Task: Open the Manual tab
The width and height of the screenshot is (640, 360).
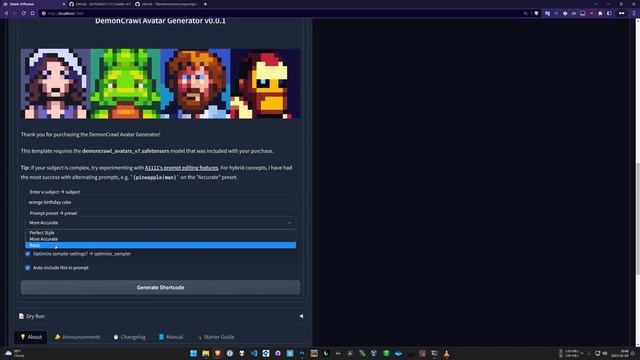Action: (171, 337)
